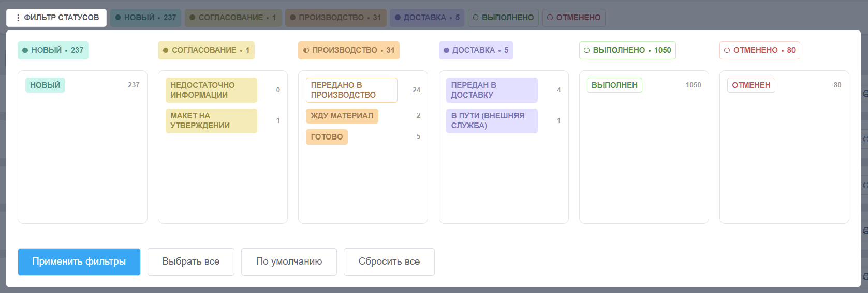Toggle ОТМЕНЕНО • 80 group chip
868x293 pixels.
760,50
